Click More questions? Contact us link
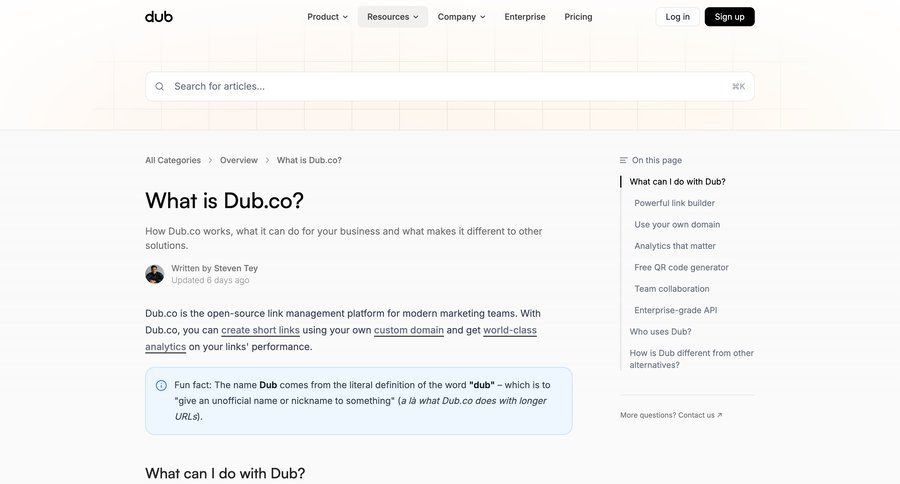The height and width of the screenshot is (484, 900). tap(671, 415)
